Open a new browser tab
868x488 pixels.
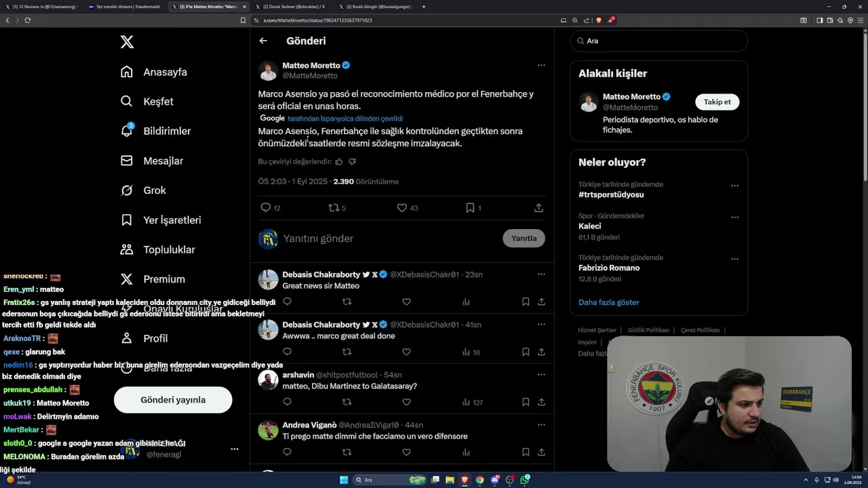tap(424, 7)
